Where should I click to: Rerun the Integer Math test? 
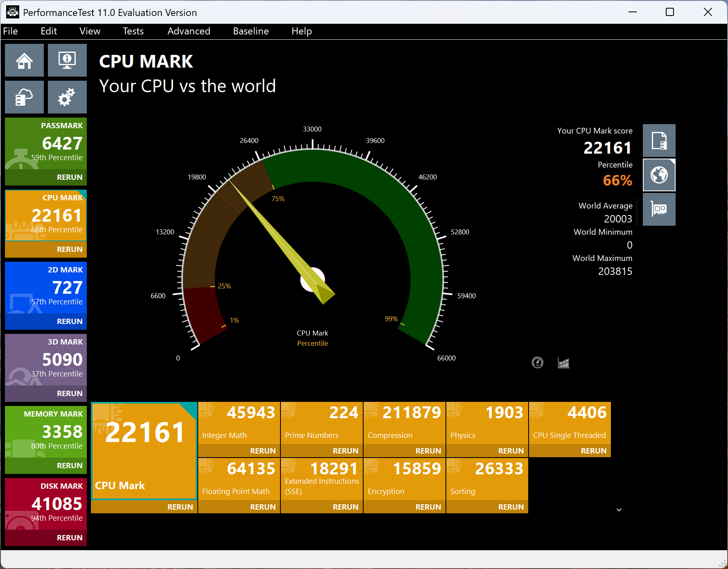pos(262,451)
